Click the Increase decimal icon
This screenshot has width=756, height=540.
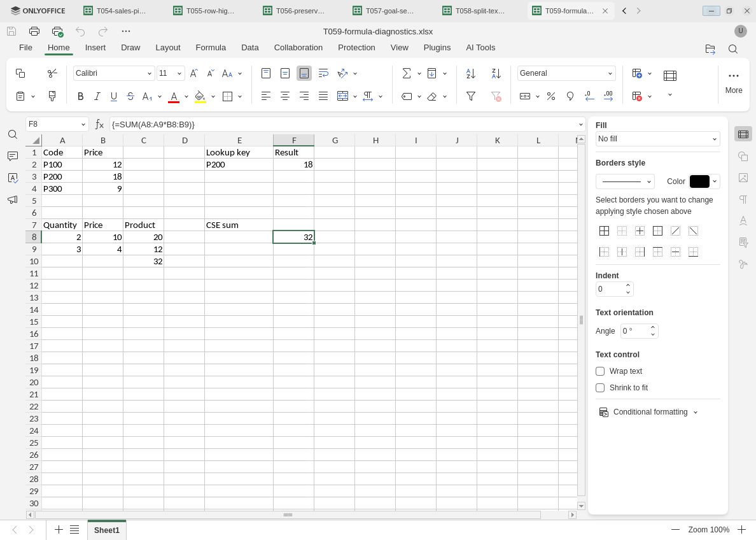tap(608, 97)
